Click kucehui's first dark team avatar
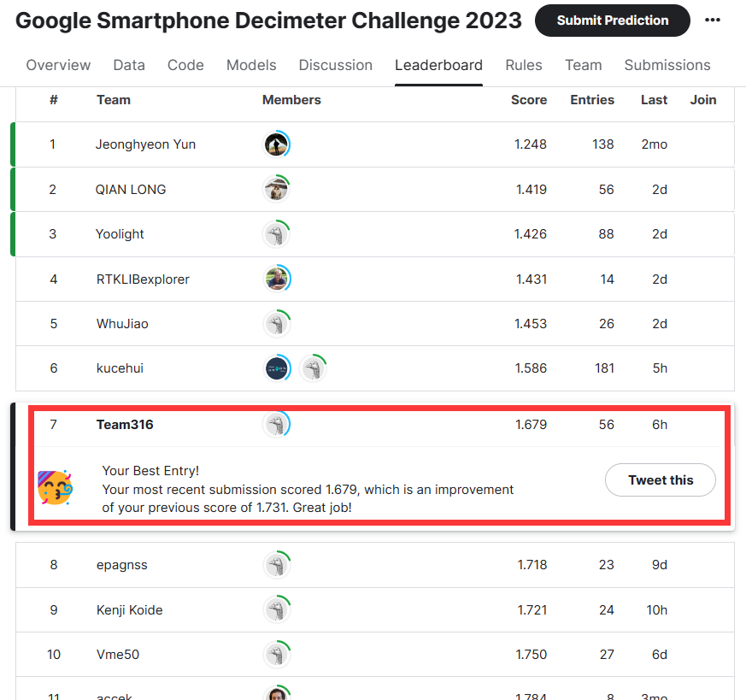Screen dimensions: 746x700 276,368
